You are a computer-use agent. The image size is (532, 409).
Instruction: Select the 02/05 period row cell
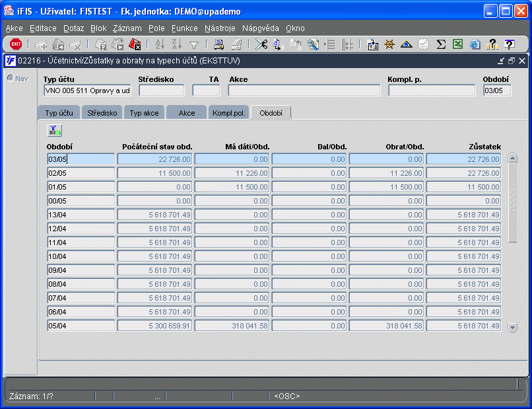pos(80,172)
